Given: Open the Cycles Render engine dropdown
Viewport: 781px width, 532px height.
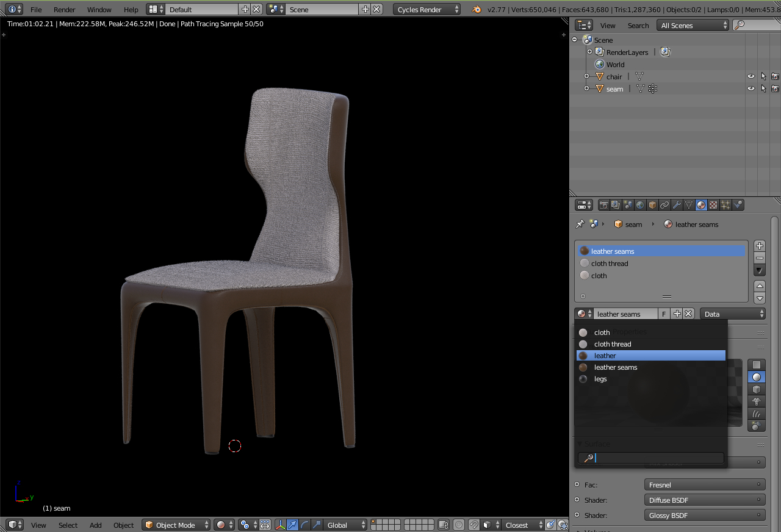Looking at the screenshot, I should (426, 9).
